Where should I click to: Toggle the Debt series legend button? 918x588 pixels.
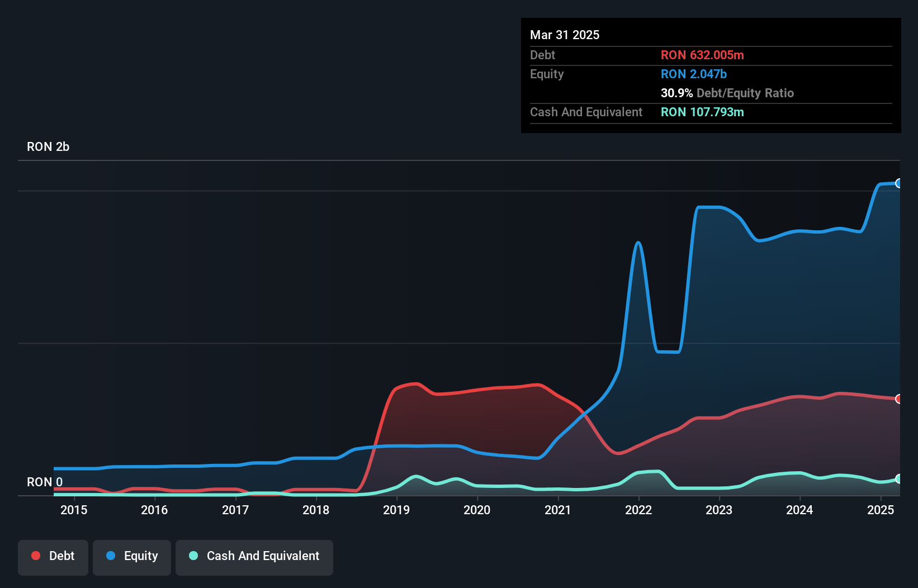[53, 557]
